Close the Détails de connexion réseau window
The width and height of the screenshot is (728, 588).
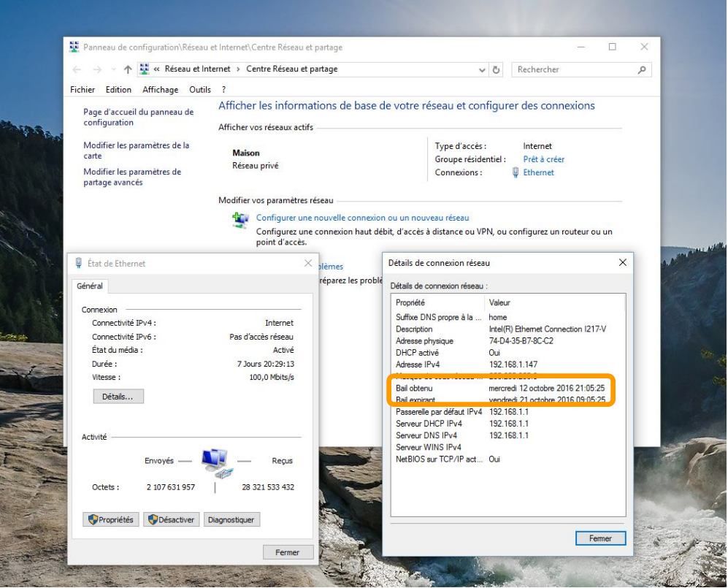tap(622, 262)
